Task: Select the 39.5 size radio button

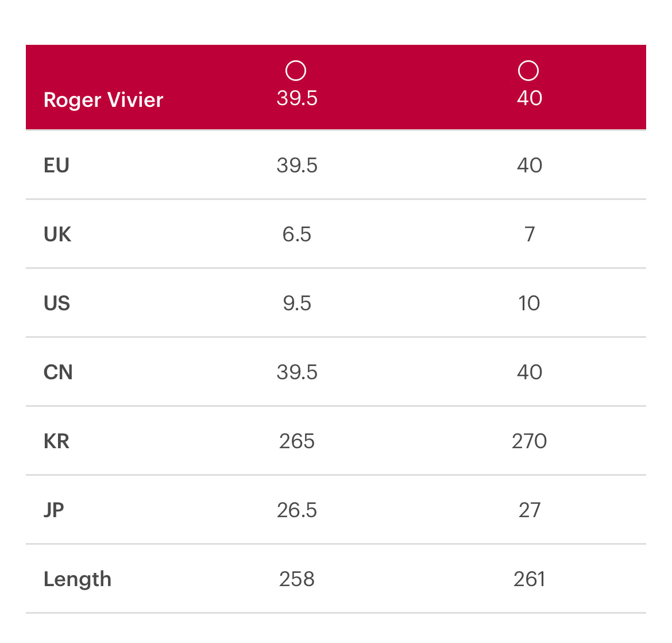Action: point(296,71)
